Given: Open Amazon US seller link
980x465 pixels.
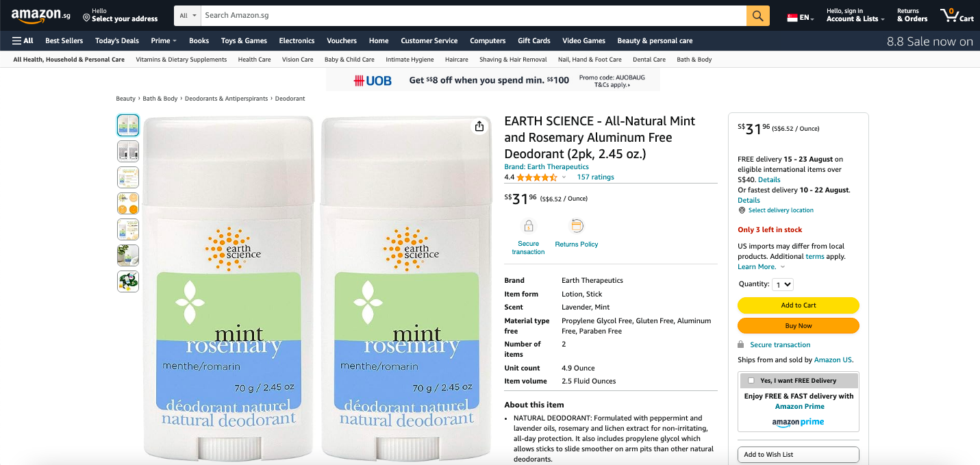Looking at the screenshot, I should pyautogui.click(x=833, y=360).
